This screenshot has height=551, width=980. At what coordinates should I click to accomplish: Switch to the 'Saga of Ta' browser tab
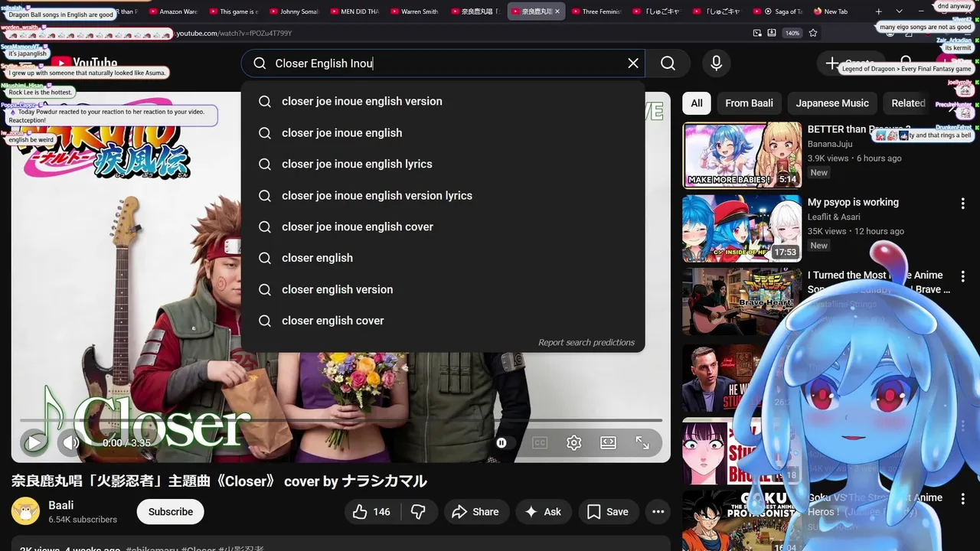778,11
